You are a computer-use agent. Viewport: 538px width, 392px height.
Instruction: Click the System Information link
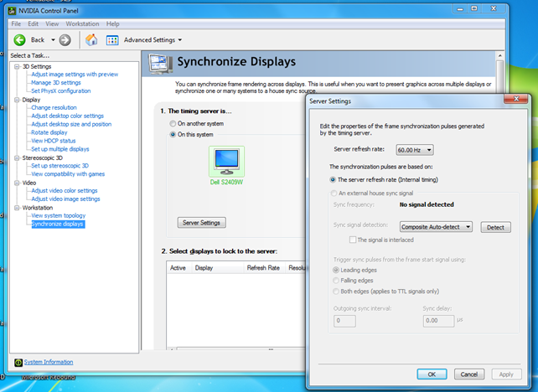pyautogui.click(x=48, y=362)
